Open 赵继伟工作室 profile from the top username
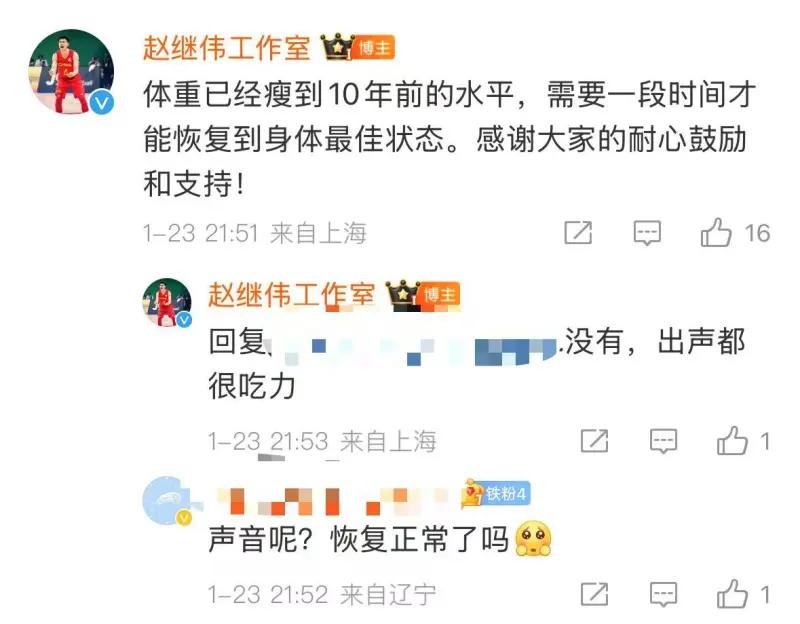The image size is (800, 624). coord(227,48)
